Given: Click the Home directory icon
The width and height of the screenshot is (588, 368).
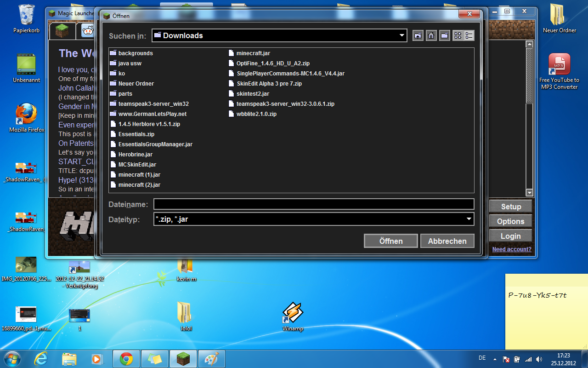Looking at the screenshot, I should pos(431,35).
